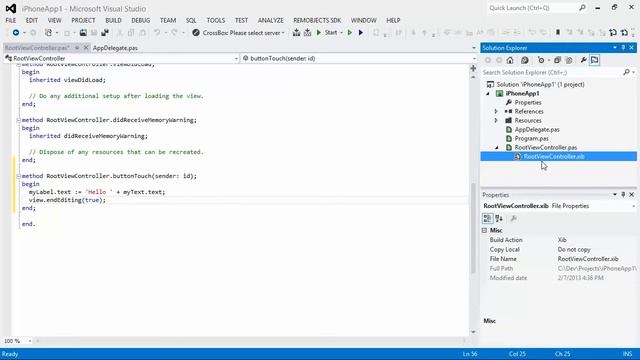Collapse the iPhoneApp1 project node
The height and width of the screenshot is (360, 640).
pos(488,93)
